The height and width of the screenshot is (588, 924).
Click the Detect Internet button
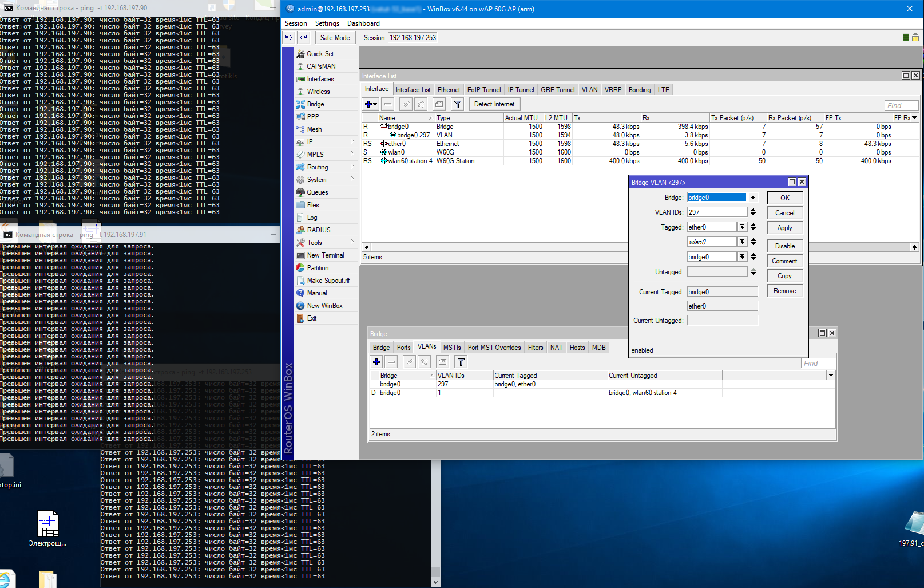(x=494, y=104)
